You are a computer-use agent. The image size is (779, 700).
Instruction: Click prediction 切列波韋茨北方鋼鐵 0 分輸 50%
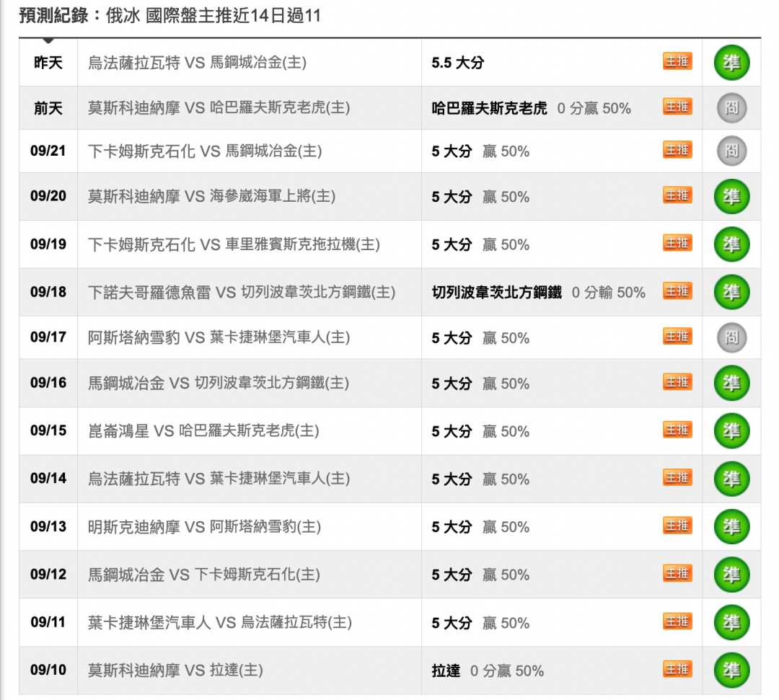point(539,292)
